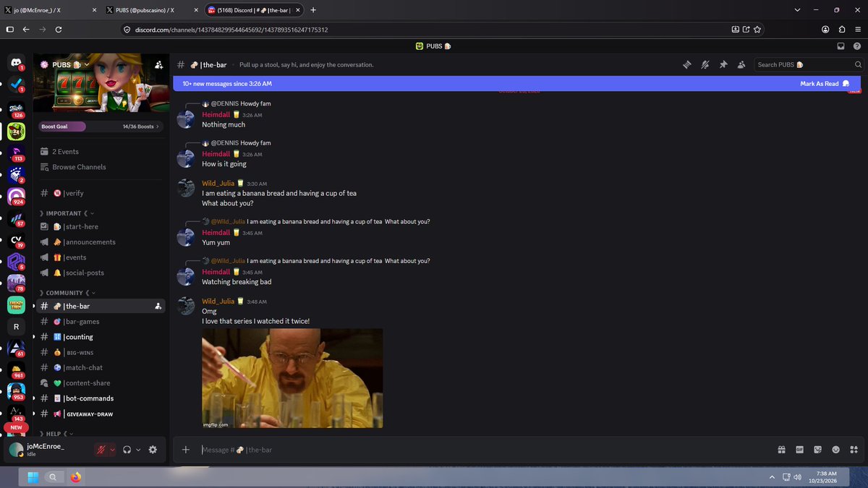Click the Search PUBS field
This screenshot has height=488, width=868.
click(809, 64)
